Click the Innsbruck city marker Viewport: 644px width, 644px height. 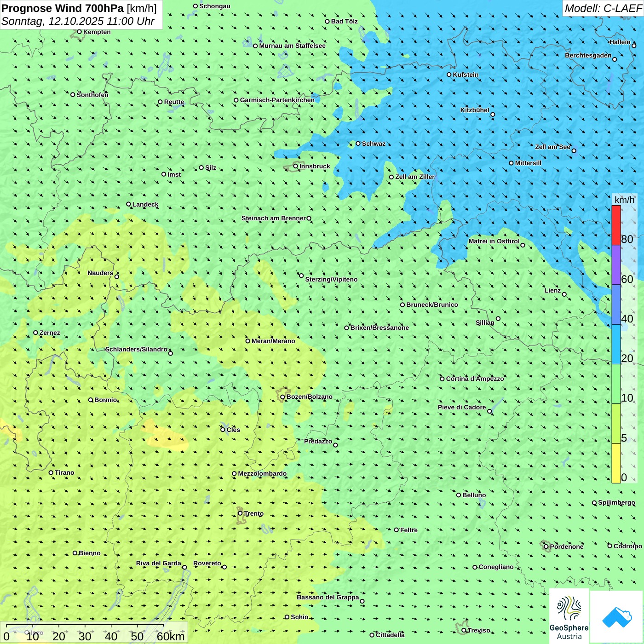pos(296,166)
